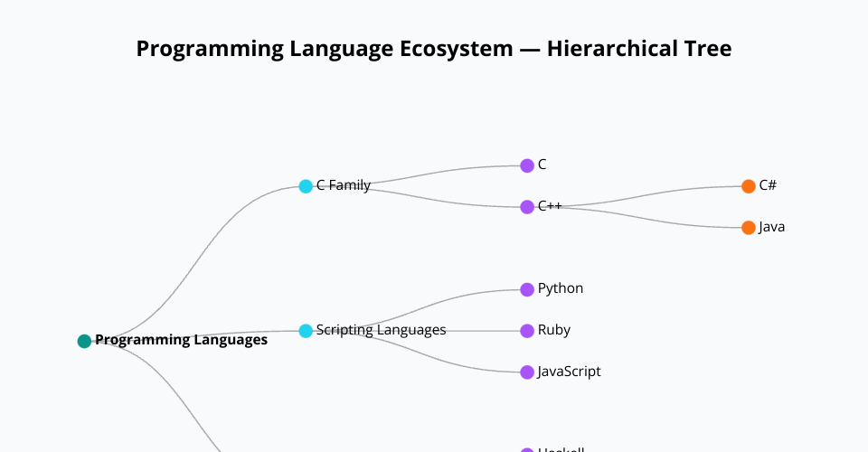The width and height of the screenshot is (868, 452).
Task: Collapse the Scripting Languages node circle
Action: [x=306, y=331]
